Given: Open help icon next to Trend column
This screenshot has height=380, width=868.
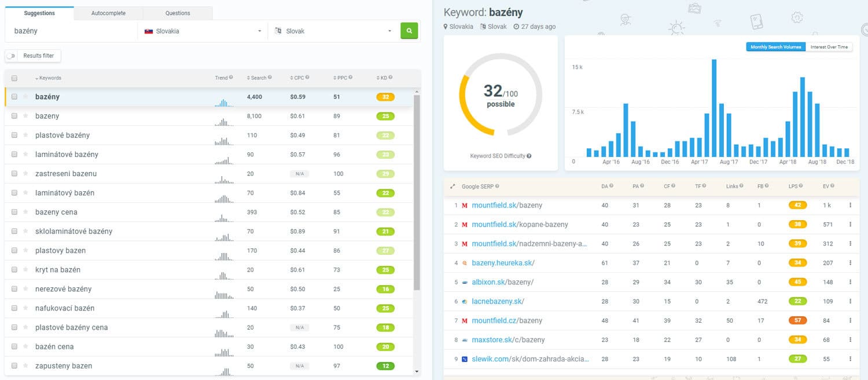Looking at the screenshot, I should 231,78.
